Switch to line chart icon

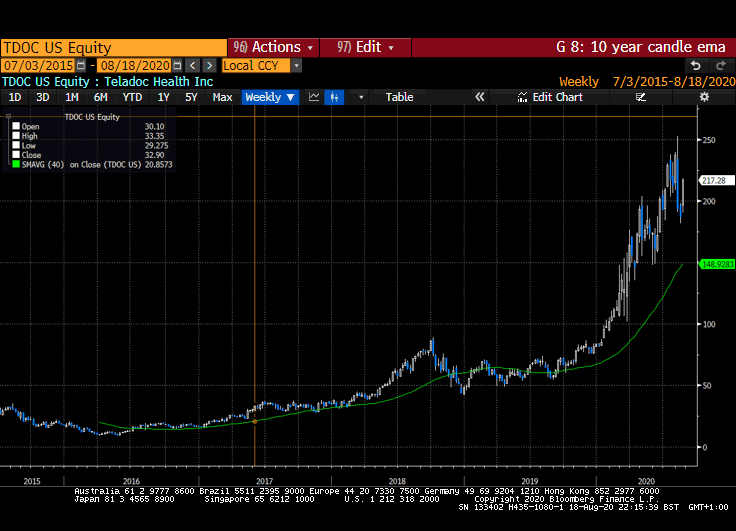pos(314,97)
